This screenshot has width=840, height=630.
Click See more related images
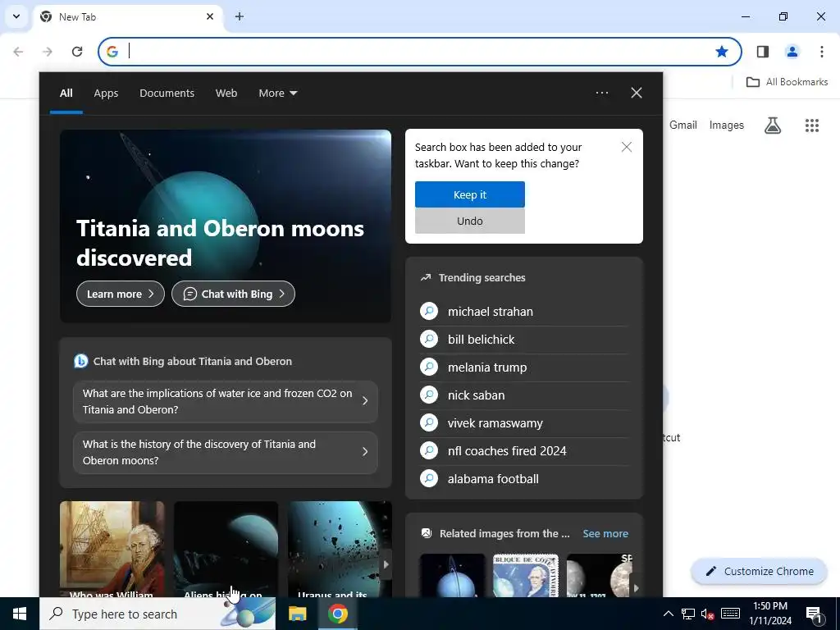click(x=605, y=533)
